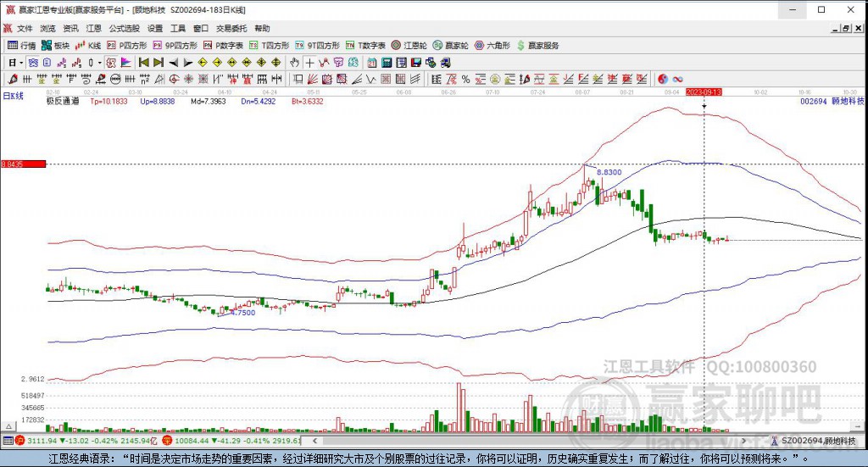
Task: Open the 浏览 menu
Action: [x=47, y=28]
